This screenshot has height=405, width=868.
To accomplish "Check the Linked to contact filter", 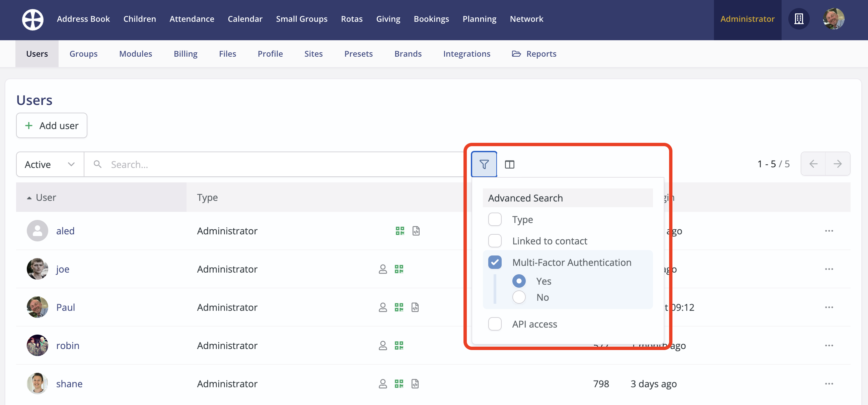I will (x=495, y=240).
